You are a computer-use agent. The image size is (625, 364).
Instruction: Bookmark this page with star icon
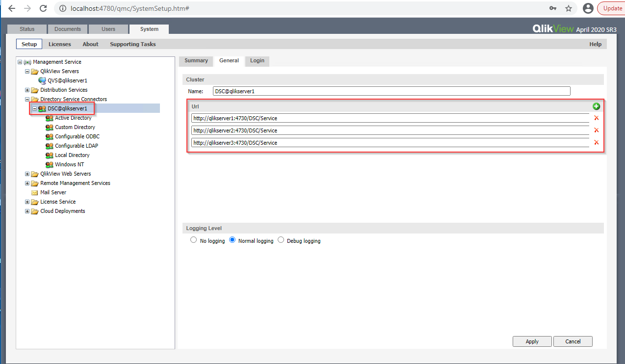(x=569, y=8)
